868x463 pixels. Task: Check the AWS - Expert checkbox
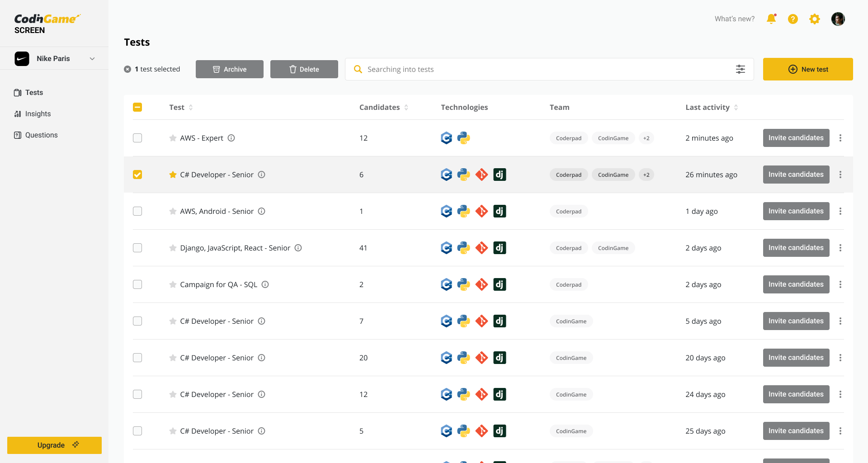click(137, 138)
